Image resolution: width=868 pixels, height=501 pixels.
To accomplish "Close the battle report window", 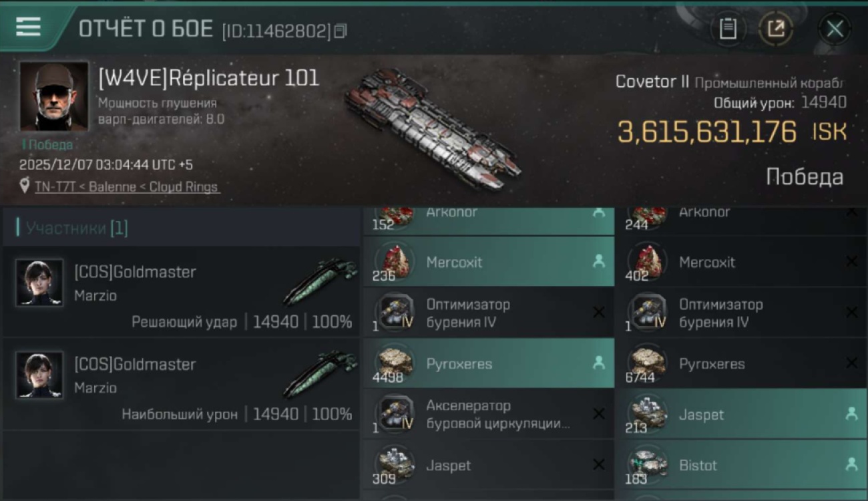I will [x=835, y=29].
